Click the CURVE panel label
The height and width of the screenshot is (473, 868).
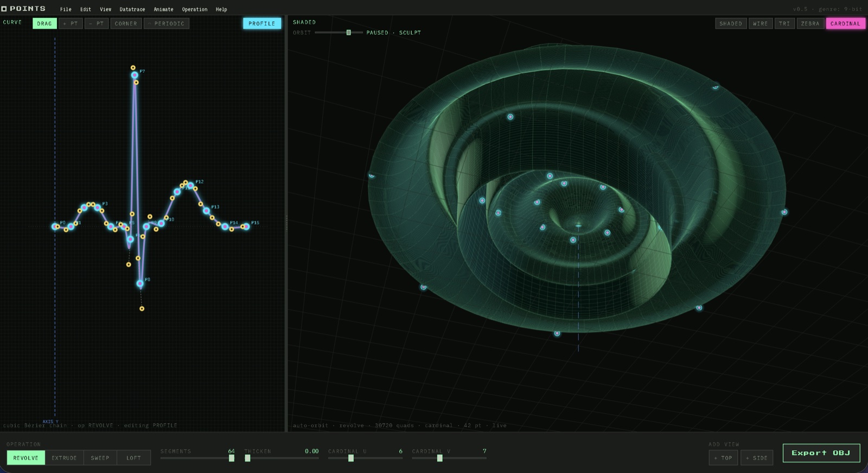pos(12,22)
